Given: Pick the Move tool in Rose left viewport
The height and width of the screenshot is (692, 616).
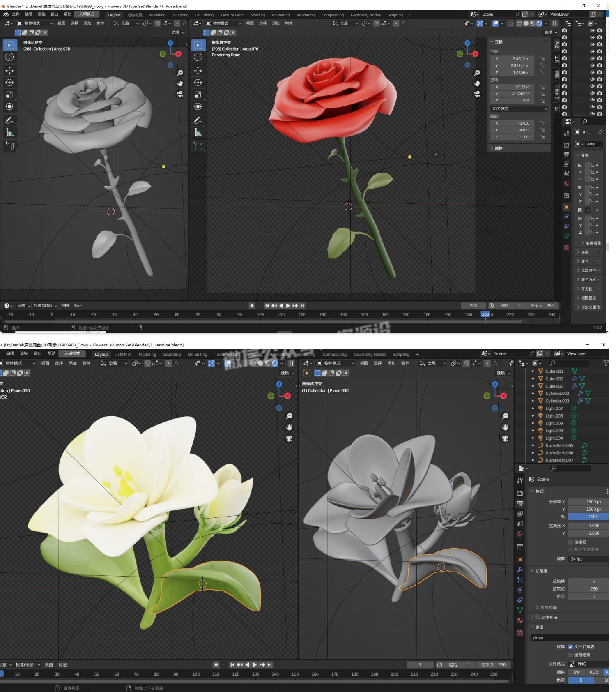Looking at the screenshot, I should pos(9,71).
